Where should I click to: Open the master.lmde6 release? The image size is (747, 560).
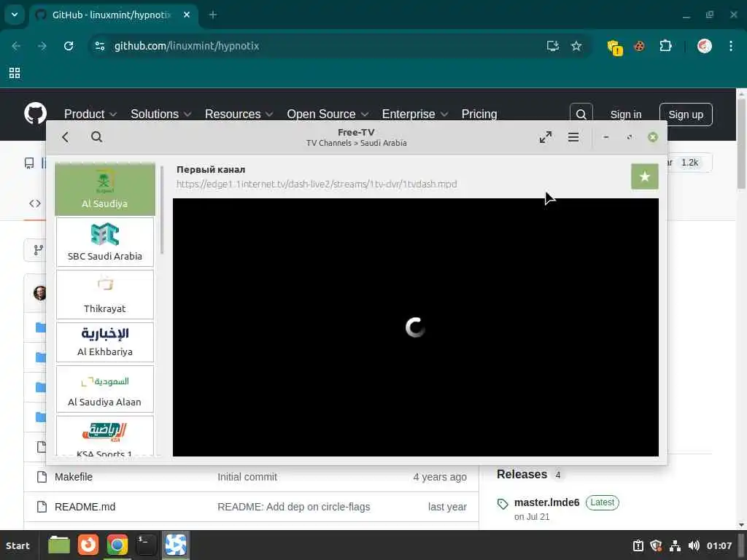546,502
